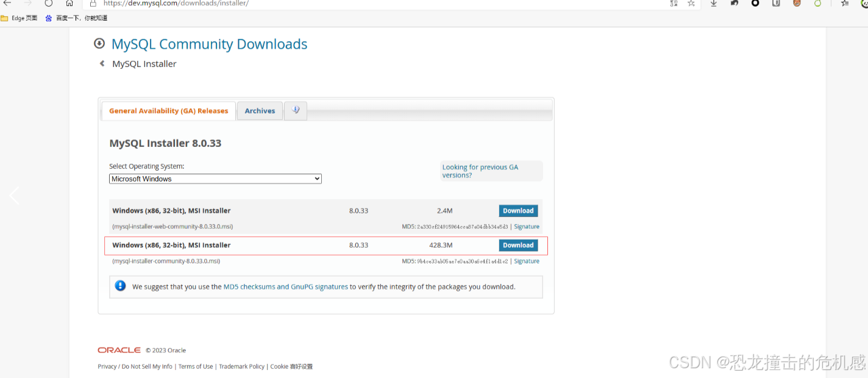Click the 428.3M file size text
This screenshot has width=868, height=378.
[x=441, y=245]
